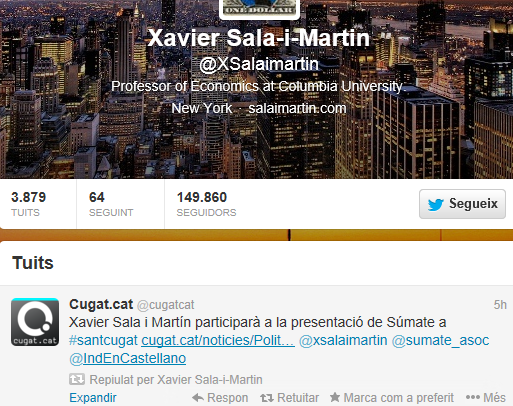
Task: Click the Twitter bird icon on Segueix button
Action: click(x=435, y=204)
